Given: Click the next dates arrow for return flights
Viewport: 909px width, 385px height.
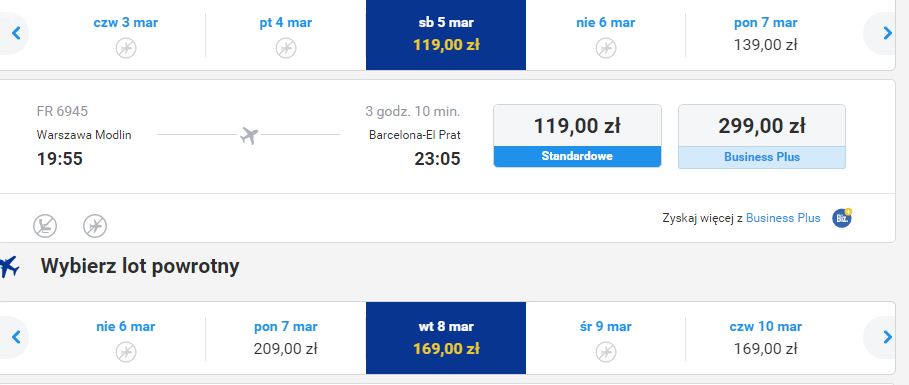Looking at the screenshot, I should [887, 337].
